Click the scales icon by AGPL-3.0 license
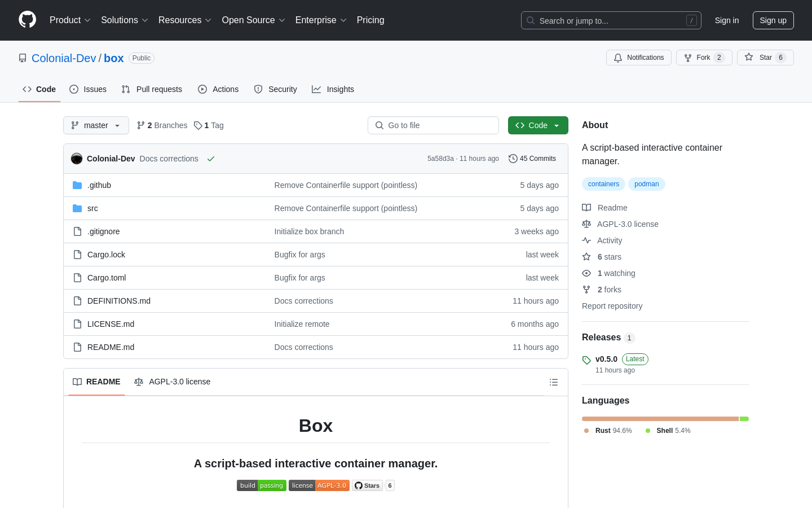The height and width of the screenshot is (508, 812). [586, 224]
